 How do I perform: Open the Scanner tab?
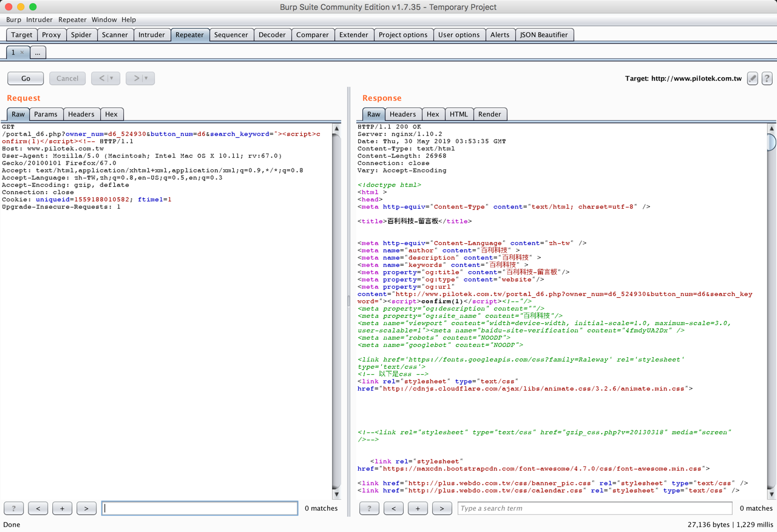pos(115,35)
